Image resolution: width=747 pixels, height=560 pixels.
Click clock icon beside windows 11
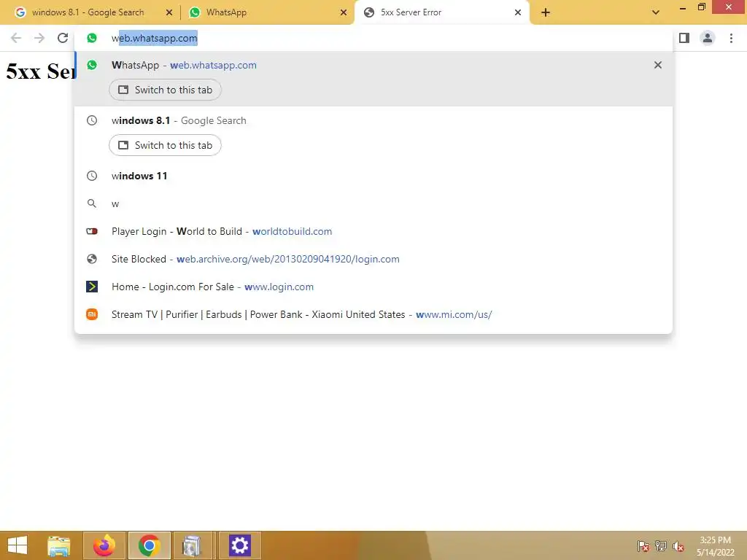tap(92, 176)
